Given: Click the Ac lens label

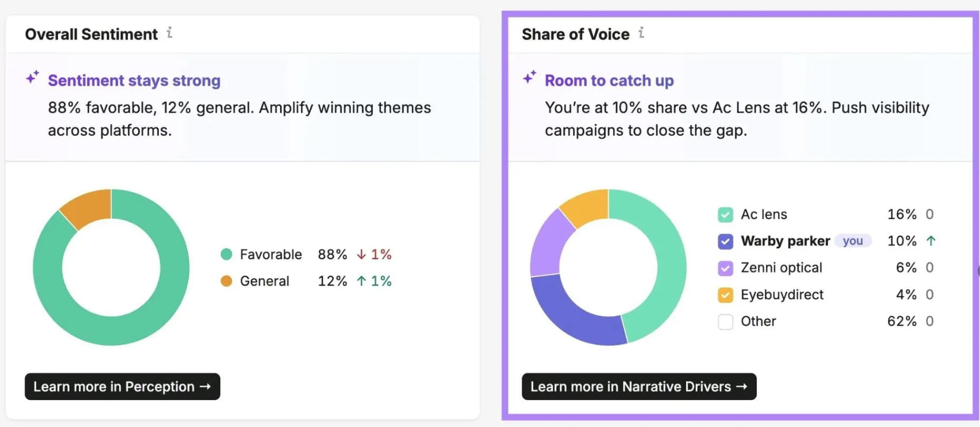Looking at the screenshot, I should (x=764, y=215).
